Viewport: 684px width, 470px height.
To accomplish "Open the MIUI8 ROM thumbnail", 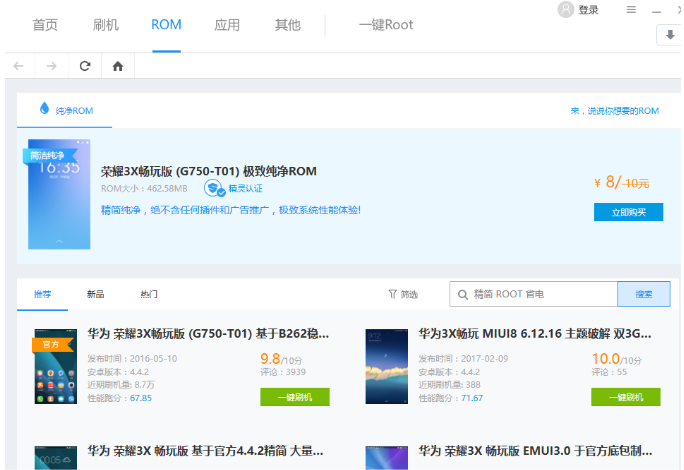I will (x=386, y=366).
